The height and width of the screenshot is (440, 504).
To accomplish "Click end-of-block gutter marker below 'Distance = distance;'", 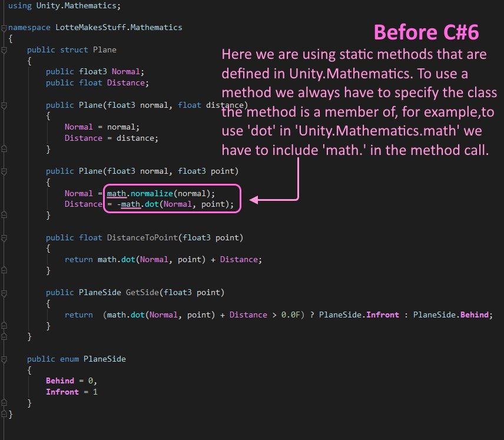I will (4, 148).
